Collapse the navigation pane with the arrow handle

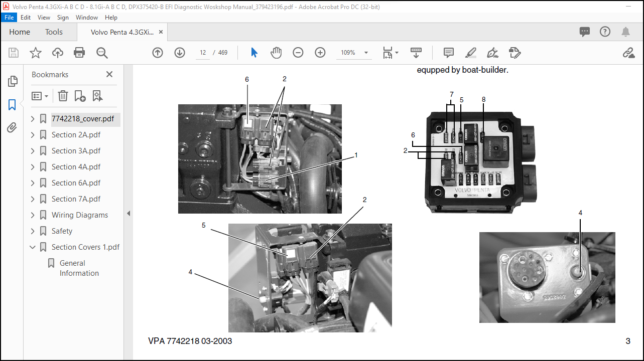(128, 213)
